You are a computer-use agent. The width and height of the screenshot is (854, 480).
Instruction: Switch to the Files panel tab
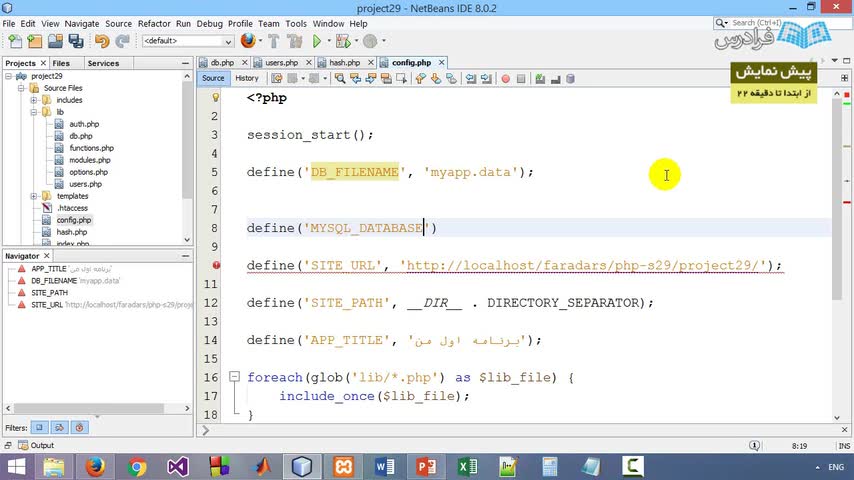click(61, 63)
